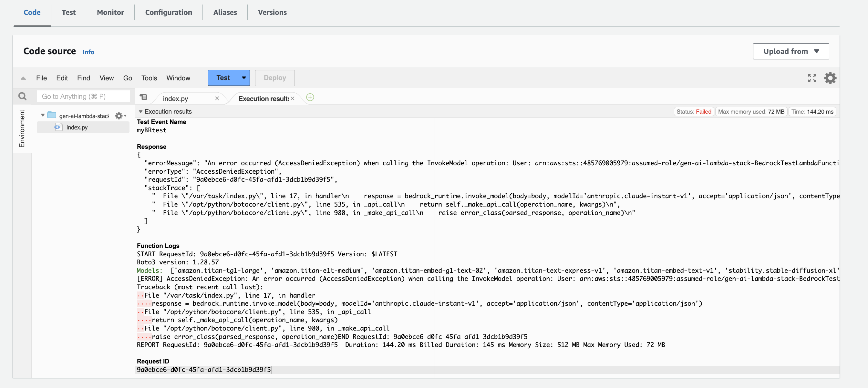
Task: Click the search magnifier icon in sidebar
Action: click(22, 97)
